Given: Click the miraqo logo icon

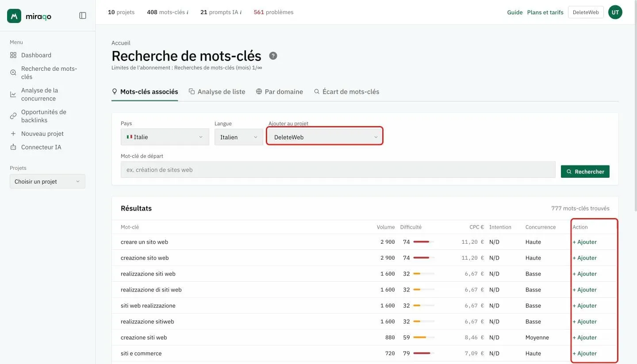Looking at the screenshot, I should [x=14, y=16].
